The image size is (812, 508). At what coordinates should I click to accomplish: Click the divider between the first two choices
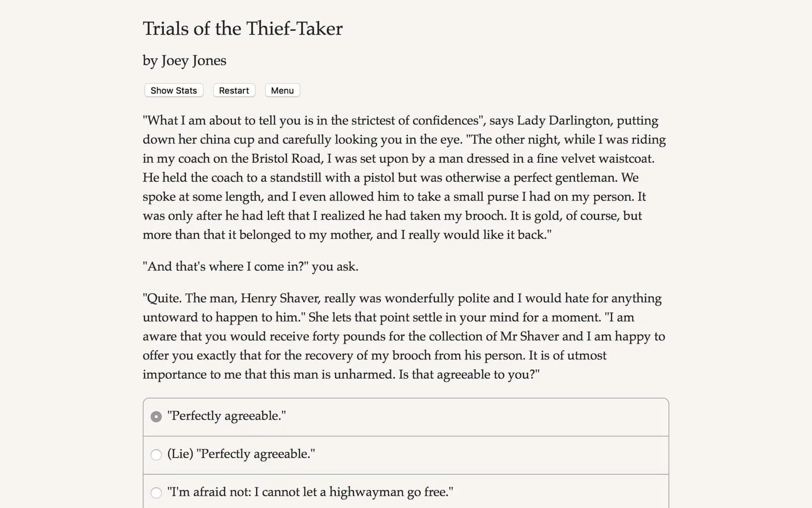click(x=405, y=436)
